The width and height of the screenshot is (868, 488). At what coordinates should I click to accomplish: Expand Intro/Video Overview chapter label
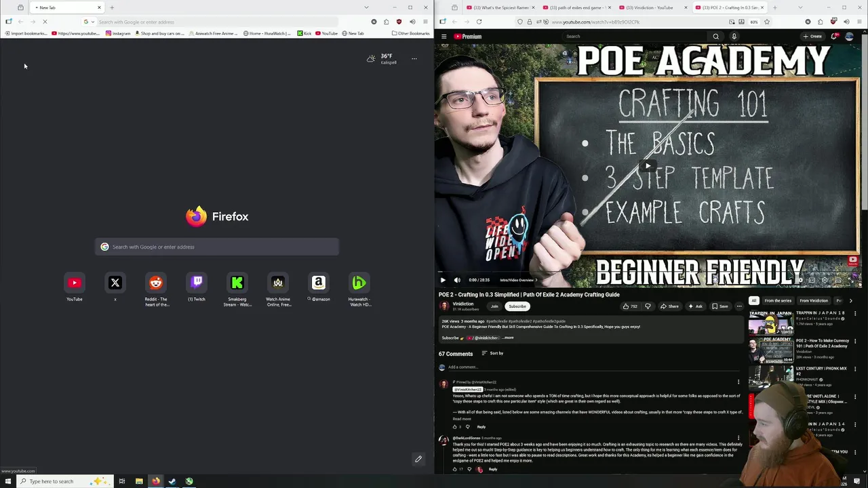point(518,280)
